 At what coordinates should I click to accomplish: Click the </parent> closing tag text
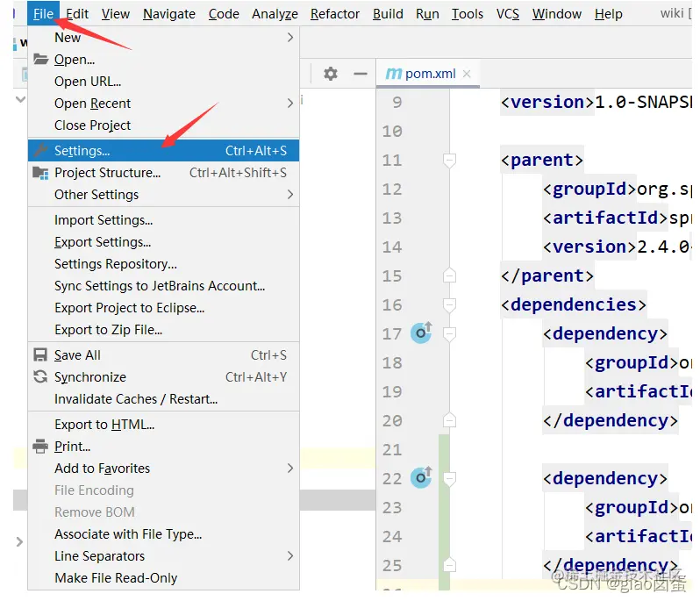pyautogui.click(x=547, y=275)
